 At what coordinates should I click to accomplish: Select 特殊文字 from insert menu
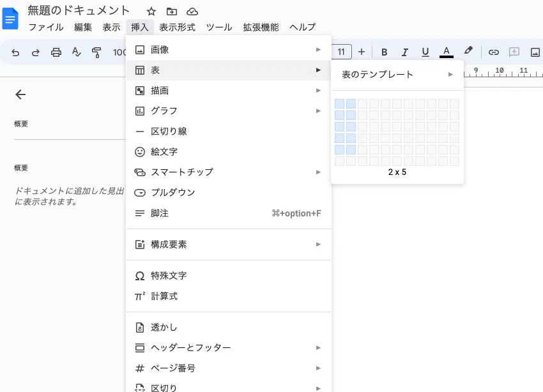coord(169,276)
